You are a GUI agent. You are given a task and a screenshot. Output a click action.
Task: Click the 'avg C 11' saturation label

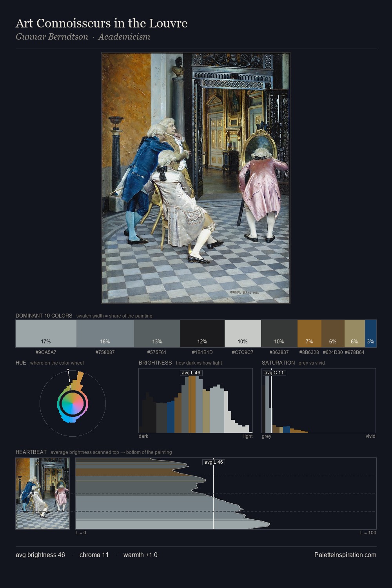click(x=274, y=373)
